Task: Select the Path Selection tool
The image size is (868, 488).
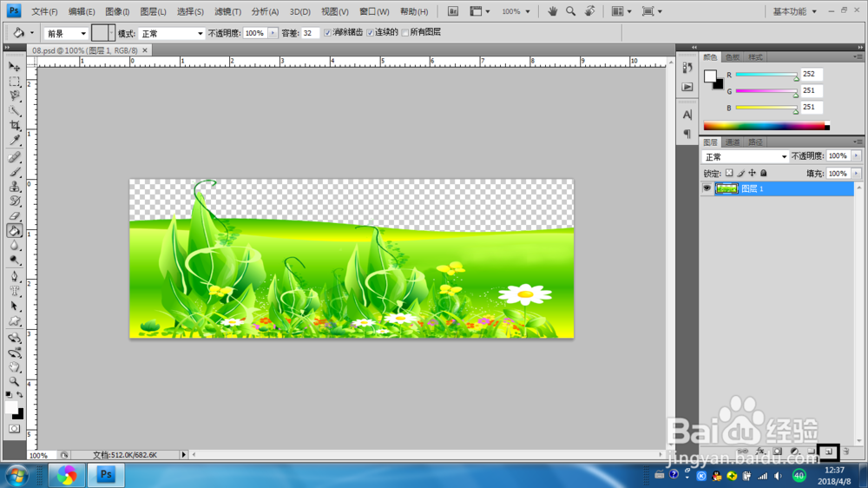Action: click(15, 307)
